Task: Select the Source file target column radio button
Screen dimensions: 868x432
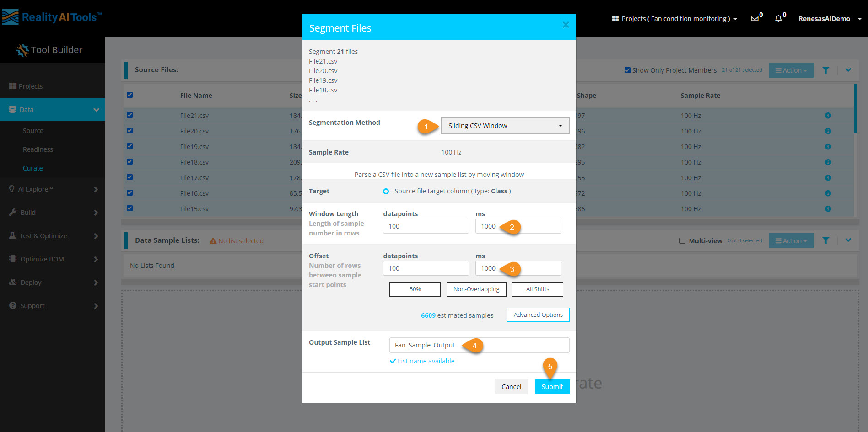Action: tap(386, 191)
